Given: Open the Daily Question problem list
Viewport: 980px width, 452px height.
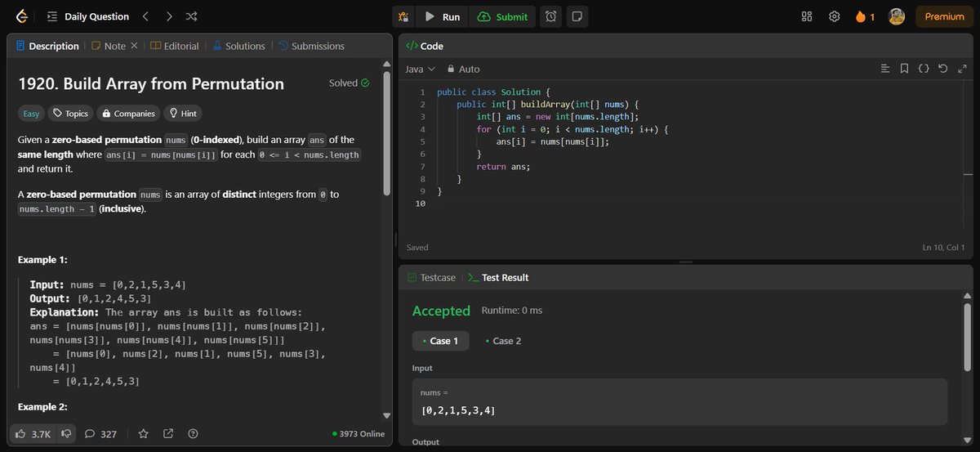Looking at the screenshot, I should pos(88,16).
